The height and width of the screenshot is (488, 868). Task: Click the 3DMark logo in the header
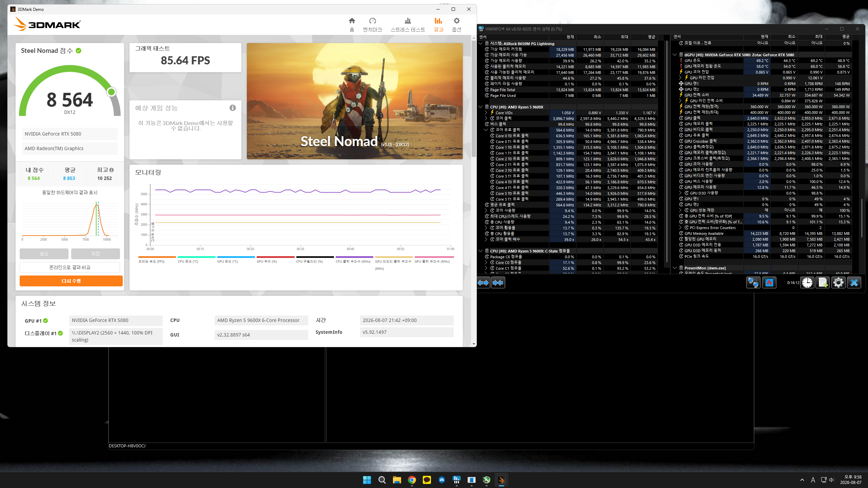[x=47, y=24]
